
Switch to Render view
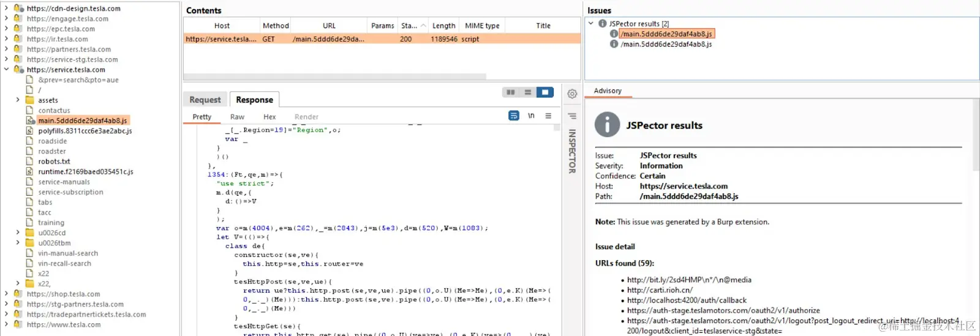pos(306,117)
